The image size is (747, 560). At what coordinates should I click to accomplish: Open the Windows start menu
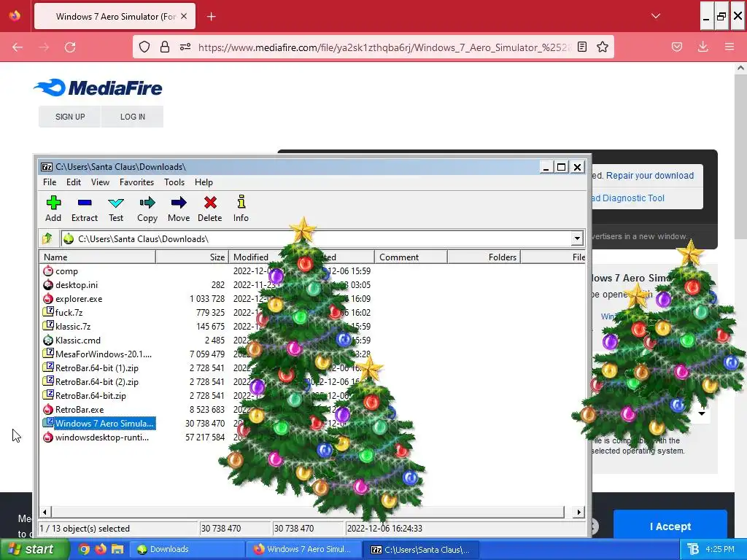[34, 549]
